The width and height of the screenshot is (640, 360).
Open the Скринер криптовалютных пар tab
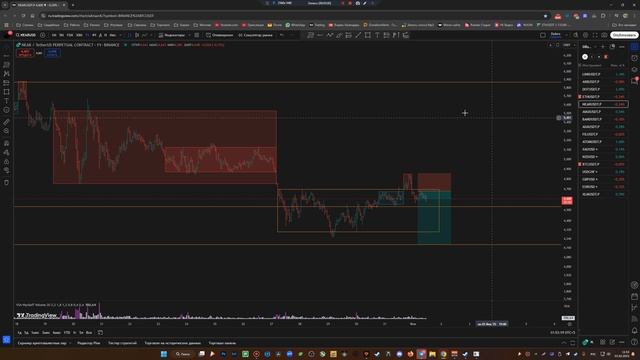click(x=42, y=343)
